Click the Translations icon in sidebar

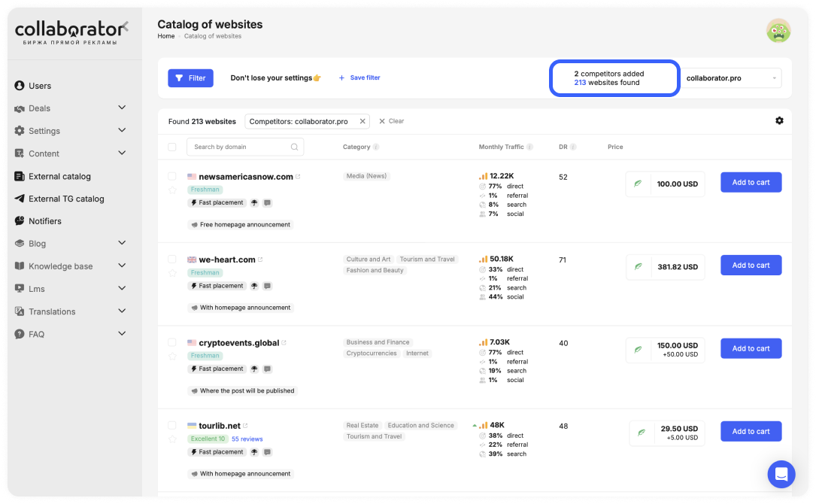(20, 311)
